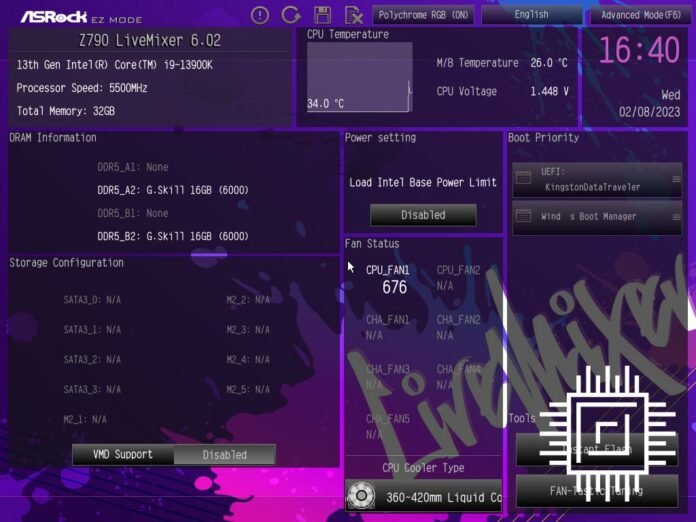Click the discard changes document icon

[x=353, y=14]
